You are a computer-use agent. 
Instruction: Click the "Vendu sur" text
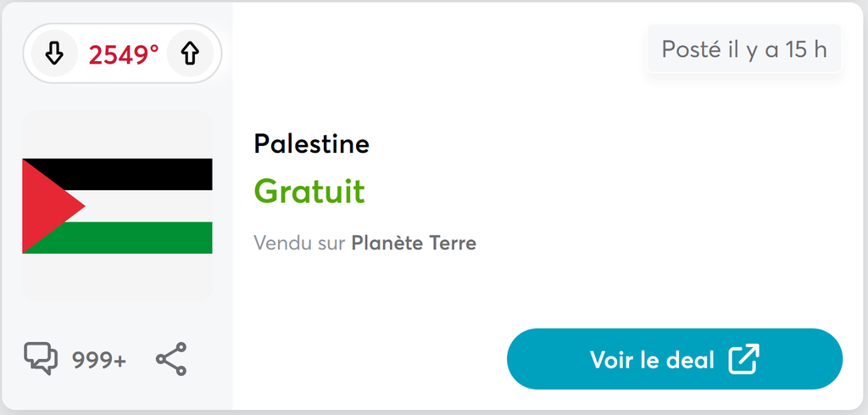299,244
